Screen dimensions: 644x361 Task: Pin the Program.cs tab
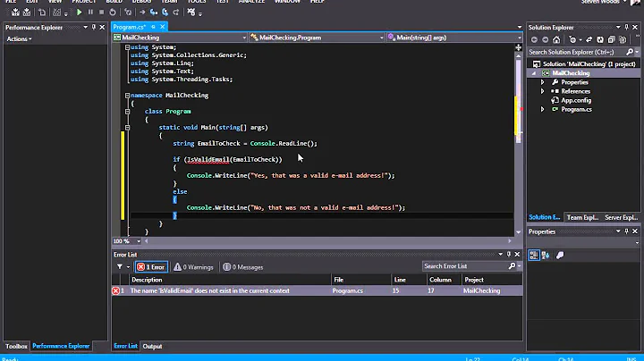click(x=153, y=27)
